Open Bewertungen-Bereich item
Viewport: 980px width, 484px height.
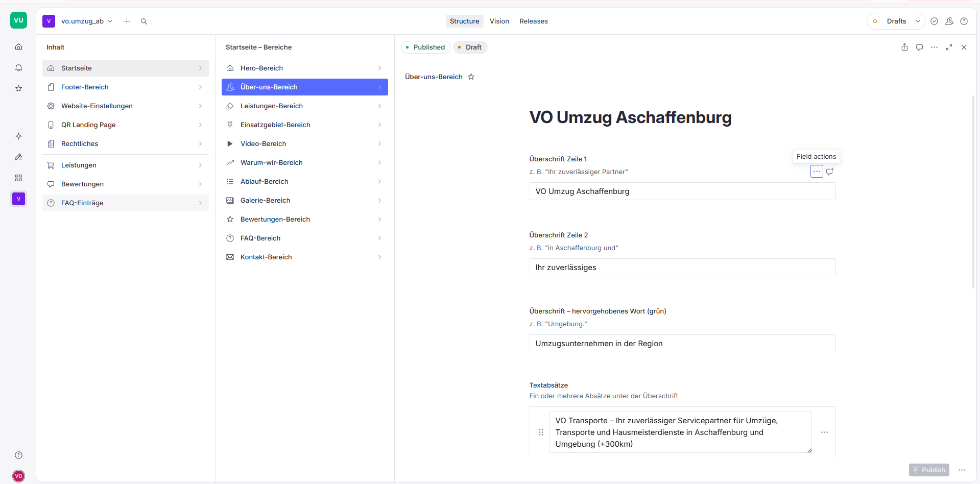(x=305, y=219)
